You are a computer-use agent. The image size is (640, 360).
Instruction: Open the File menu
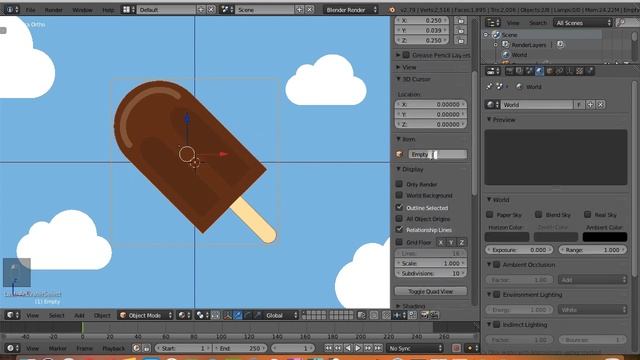coord(30,9)
